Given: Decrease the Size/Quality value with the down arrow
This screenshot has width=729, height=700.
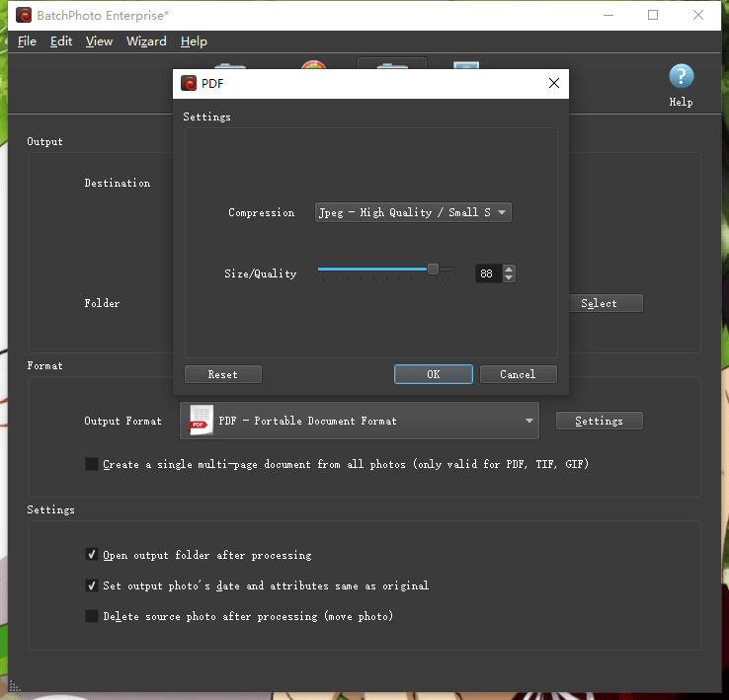Looking at the screenshot, I should (509, 278).
